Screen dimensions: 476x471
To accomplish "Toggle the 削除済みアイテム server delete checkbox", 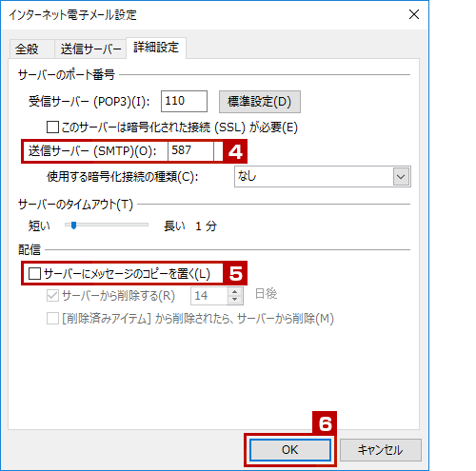I will pos(52,319).
